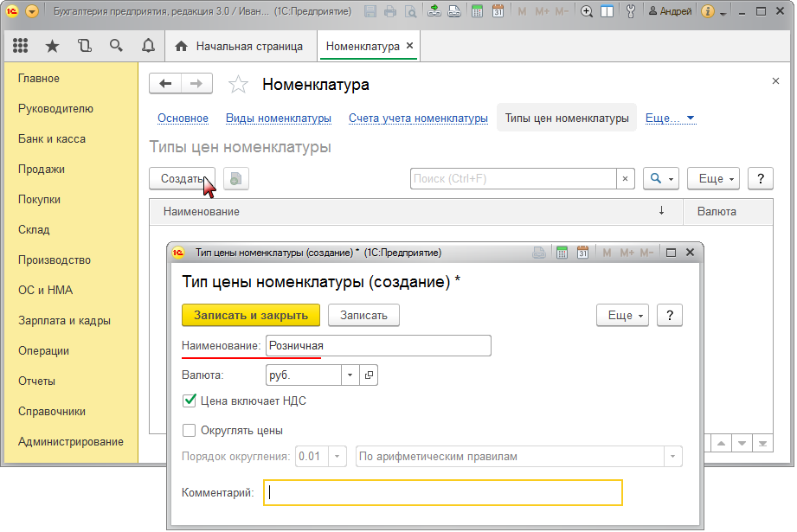Click the Комментарий input field
The height and width of the screenshot is (532, 797).
tap(443, 493)
